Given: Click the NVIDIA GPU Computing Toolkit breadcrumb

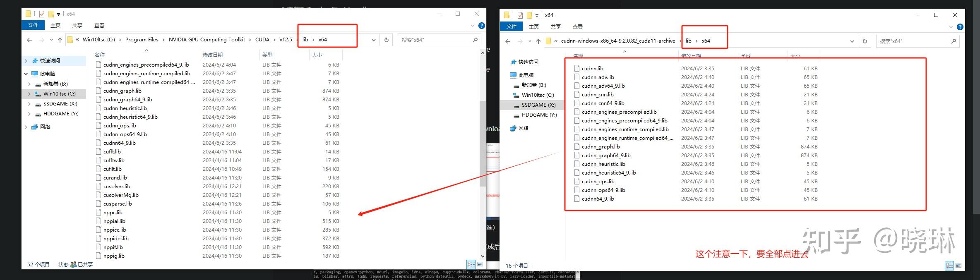Looking at the screenshot, I should click(207, 40).
